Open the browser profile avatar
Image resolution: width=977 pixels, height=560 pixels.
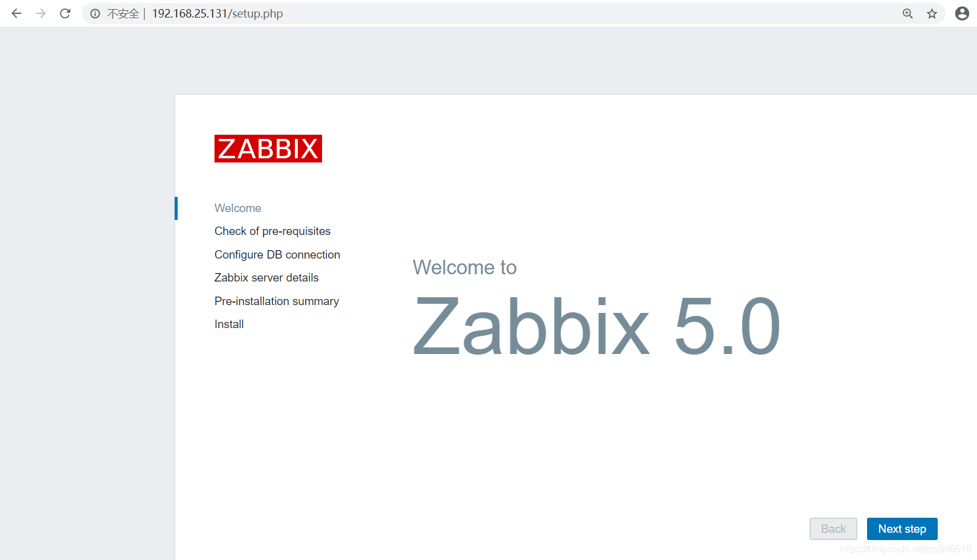tap(962, 13)
